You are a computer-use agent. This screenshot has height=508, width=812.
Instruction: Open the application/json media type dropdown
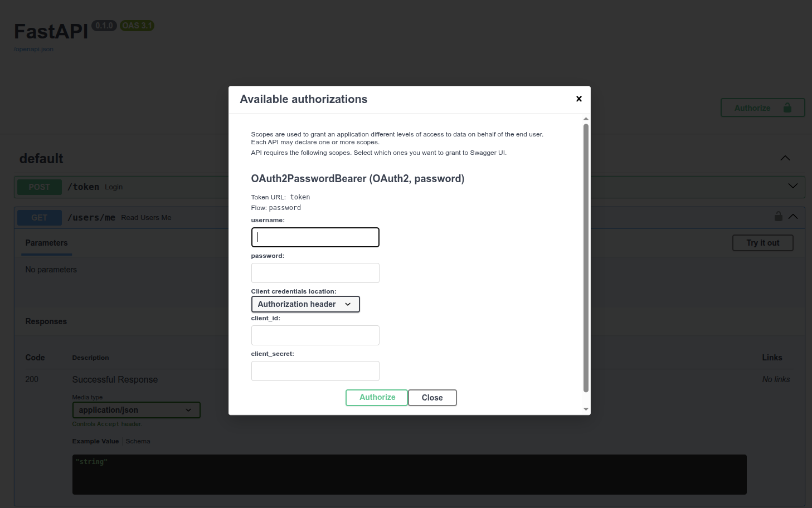[x=136, y=410]
